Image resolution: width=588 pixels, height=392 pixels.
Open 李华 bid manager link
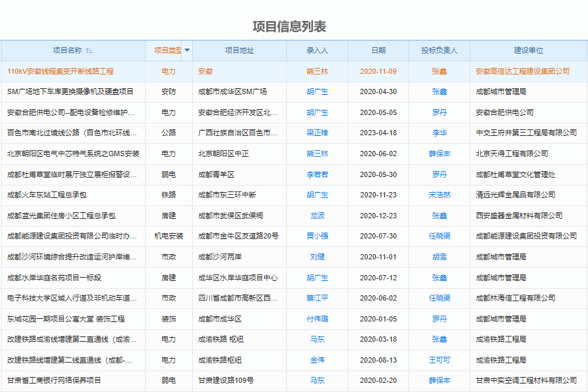(439, 133)
